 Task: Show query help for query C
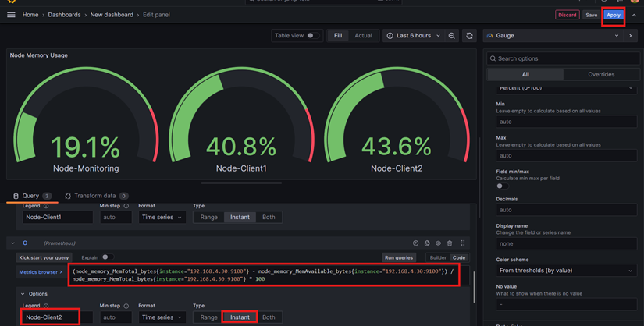click(x=415, y=243)
